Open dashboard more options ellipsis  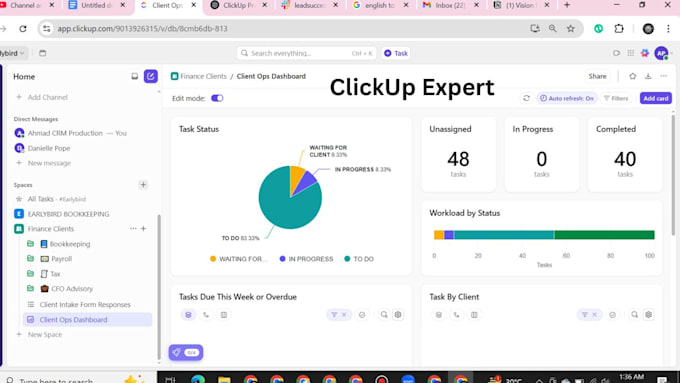664,76
